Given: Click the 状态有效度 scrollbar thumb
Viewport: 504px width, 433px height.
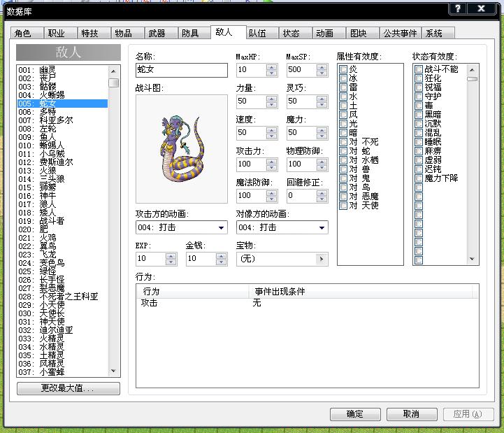Looking at the screenshot, I should click(x=472, y=79).
